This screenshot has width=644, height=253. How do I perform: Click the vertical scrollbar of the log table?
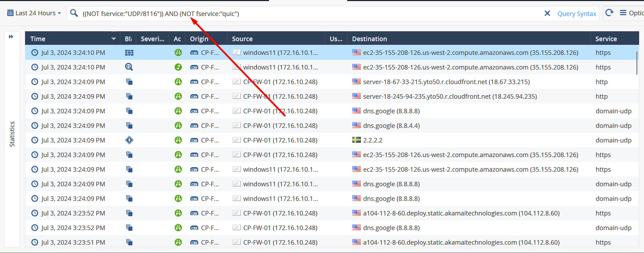point(637,63)
